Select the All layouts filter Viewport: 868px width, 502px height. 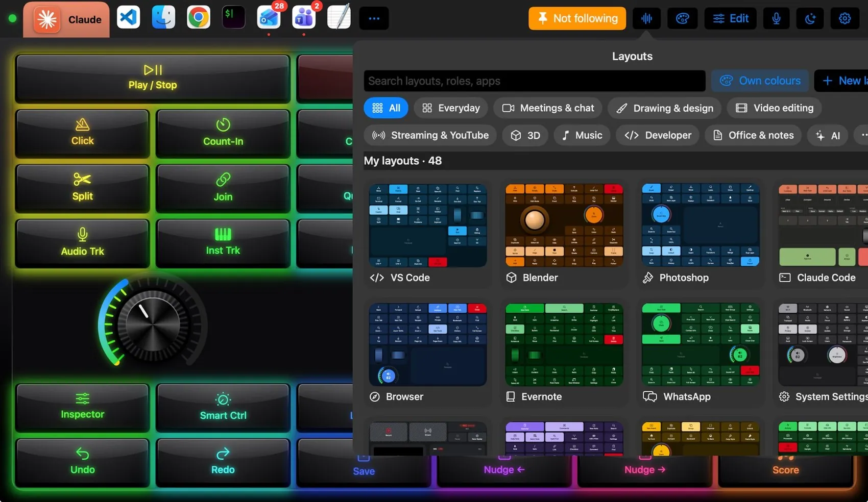pos(386,108)
